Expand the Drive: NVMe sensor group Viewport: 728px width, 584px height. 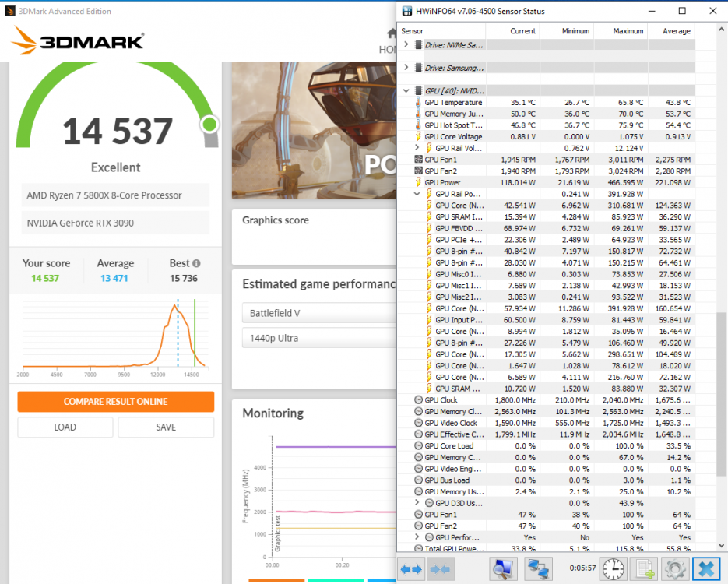(406, 45)
